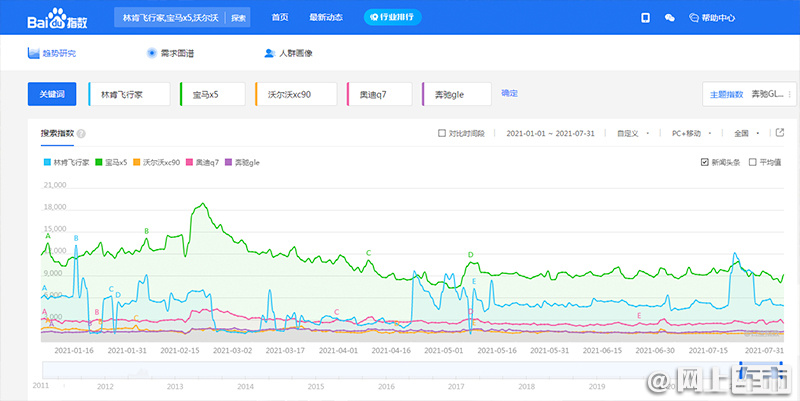Click pink news marker E on chart
The width and height of the screenshot is (800, 401).
(639, 316)
